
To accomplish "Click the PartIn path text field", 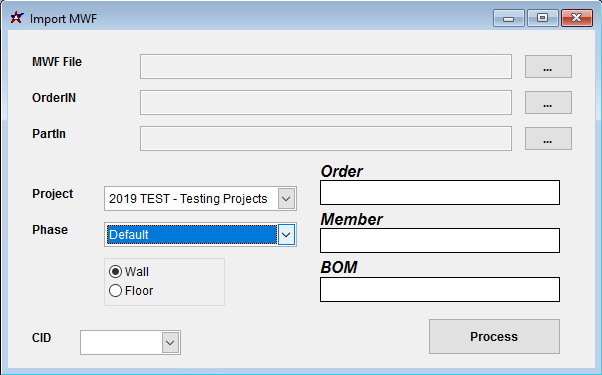I will pyautogui.click(x=326, y=139).
